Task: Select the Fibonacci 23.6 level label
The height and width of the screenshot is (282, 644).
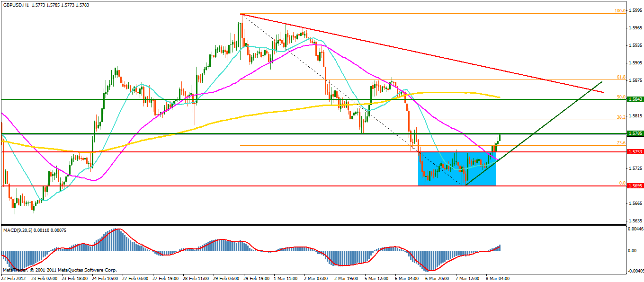Action: pyautogui.click(x=621, y=142)
